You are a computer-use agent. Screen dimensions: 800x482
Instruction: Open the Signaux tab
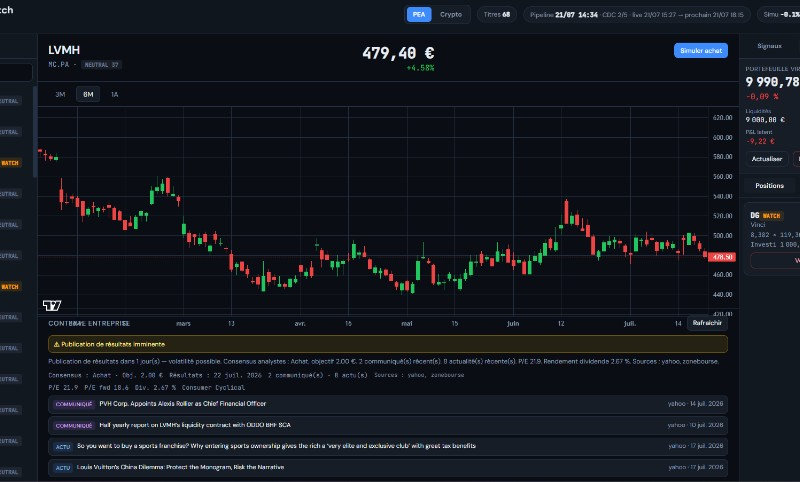(769, 46)
